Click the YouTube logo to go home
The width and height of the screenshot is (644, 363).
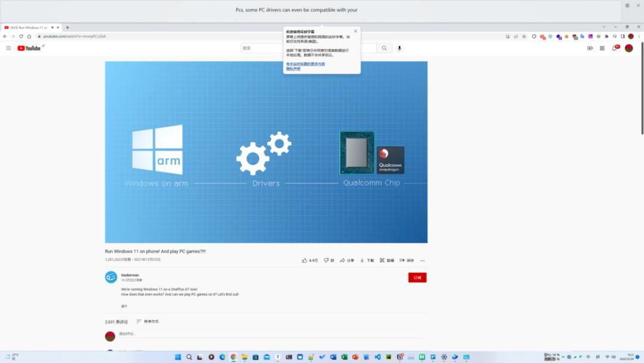[29, 48]
